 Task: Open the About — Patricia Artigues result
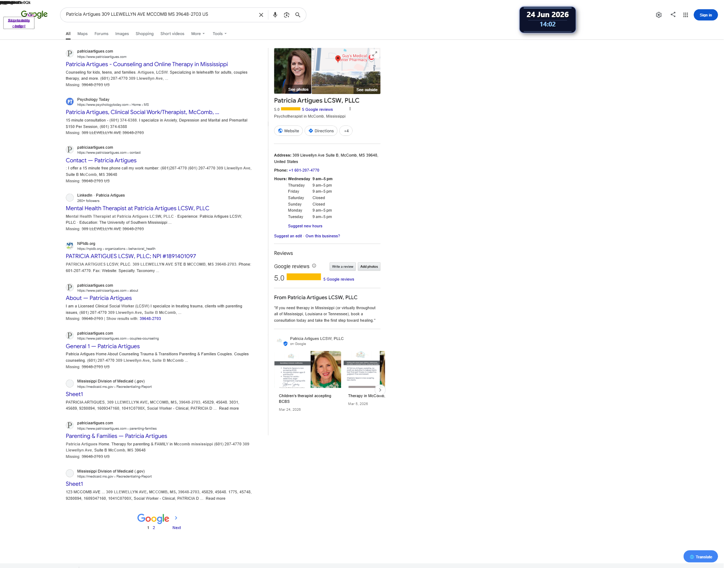99,298
